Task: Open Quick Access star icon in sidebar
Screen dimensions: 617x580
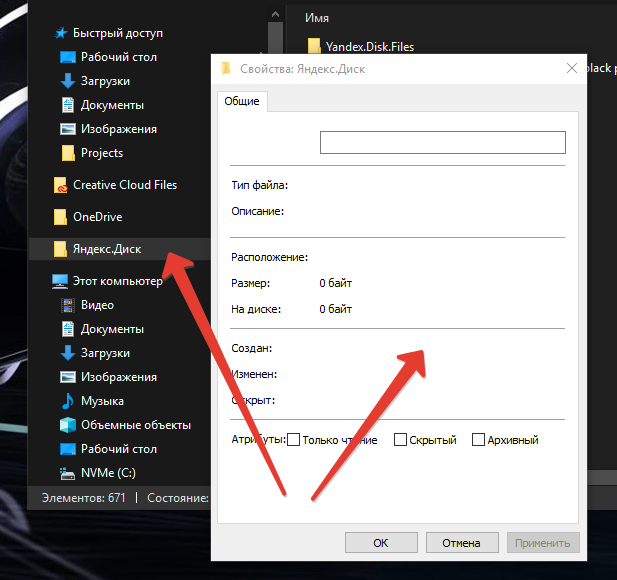Action: [60, 33]
